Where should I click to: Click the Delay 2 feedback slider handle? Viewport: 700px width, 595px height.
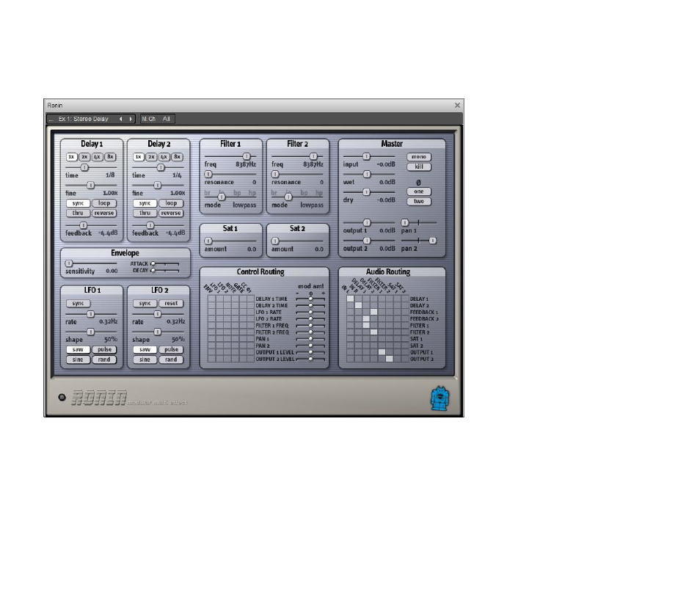150,225
